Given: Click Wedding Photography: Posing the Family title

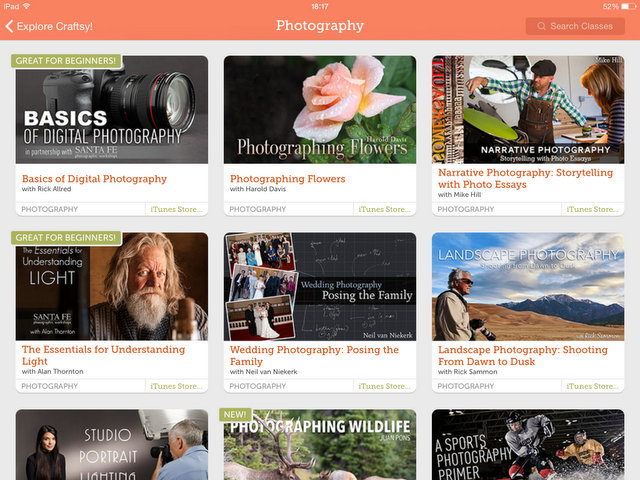Looking at the screenshot, I should pyautogui.click(x=314, y=356).
